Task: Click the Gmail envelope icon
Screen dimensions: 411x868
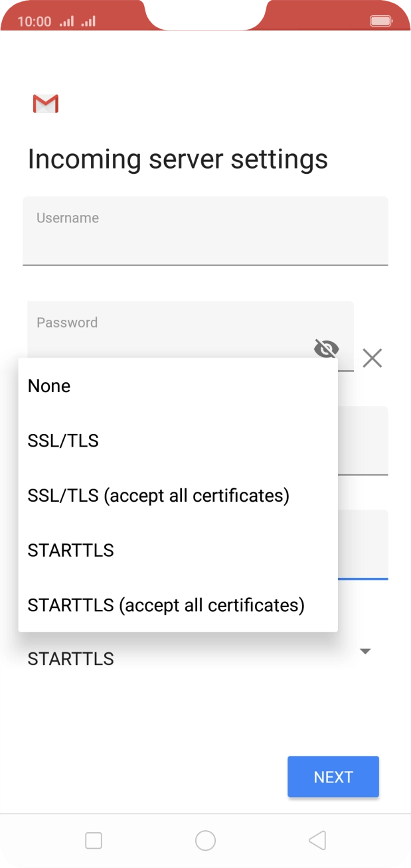Action: pyautogui.click(x=44, y=104)
